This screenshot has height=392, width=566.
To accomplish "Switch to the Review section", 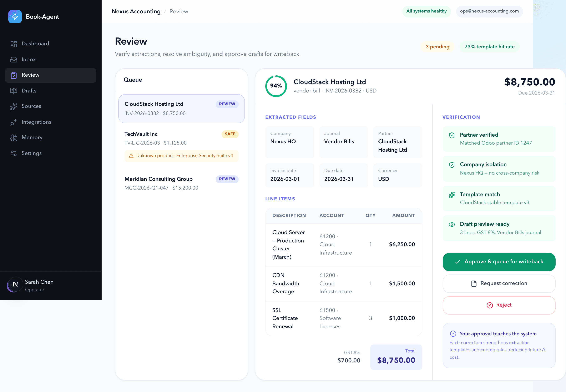I will tap(30, 75).
